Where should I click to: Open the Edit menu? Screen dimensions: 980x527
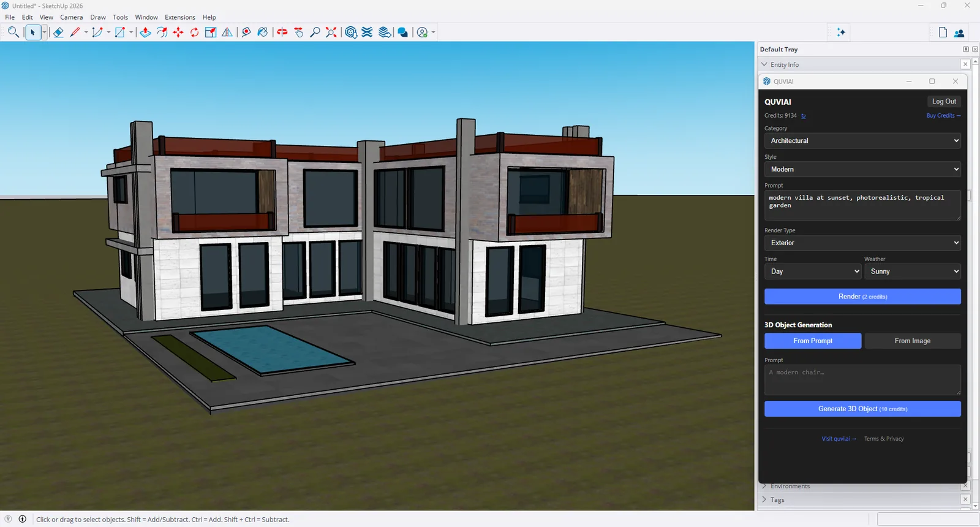pyautogui.click(x=27, y=17)
